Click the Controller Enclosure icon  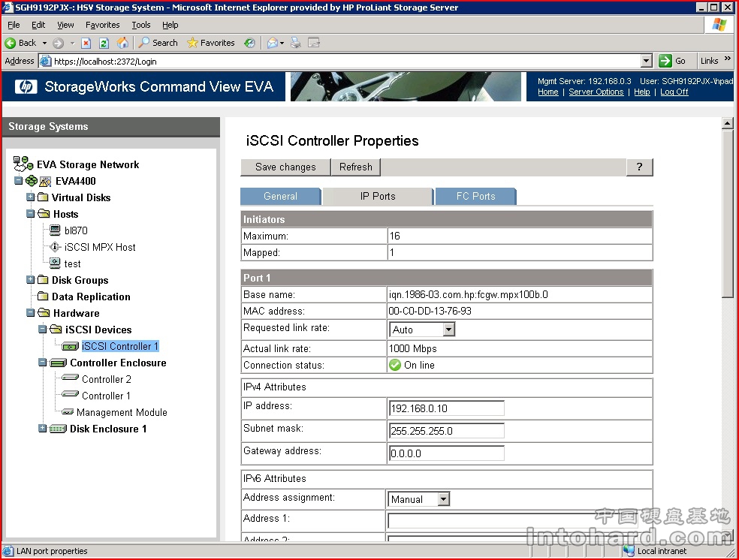(x=59, y=363)
